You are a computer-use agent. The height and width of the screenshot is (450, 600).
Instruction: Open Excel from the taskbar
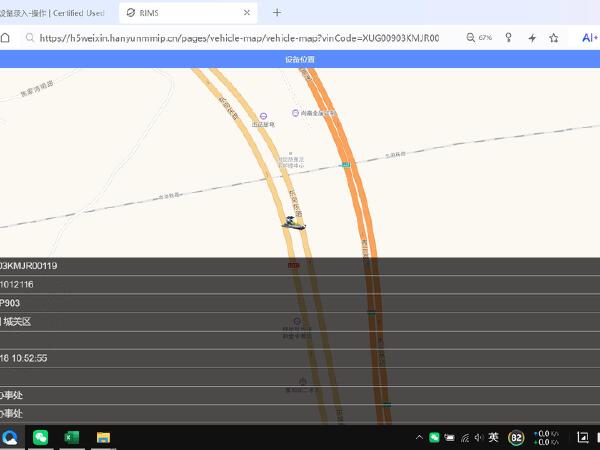point(72,437)
